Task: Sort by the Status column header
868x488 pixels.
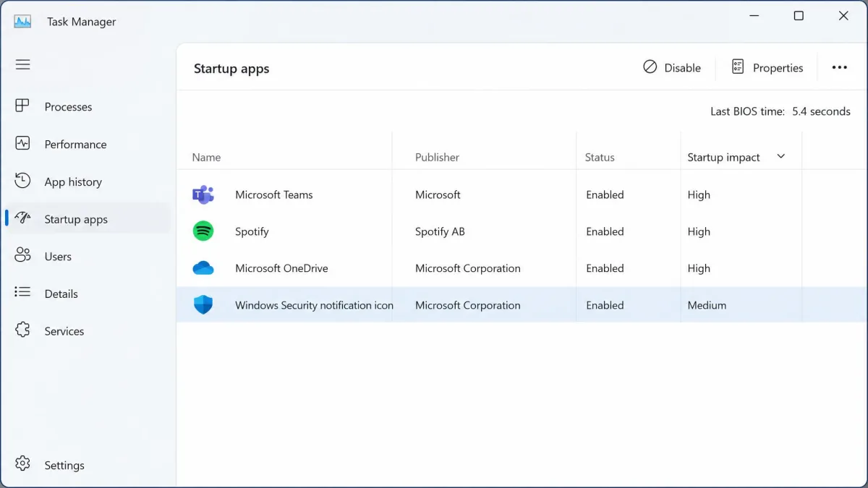Action: [600, 157]
